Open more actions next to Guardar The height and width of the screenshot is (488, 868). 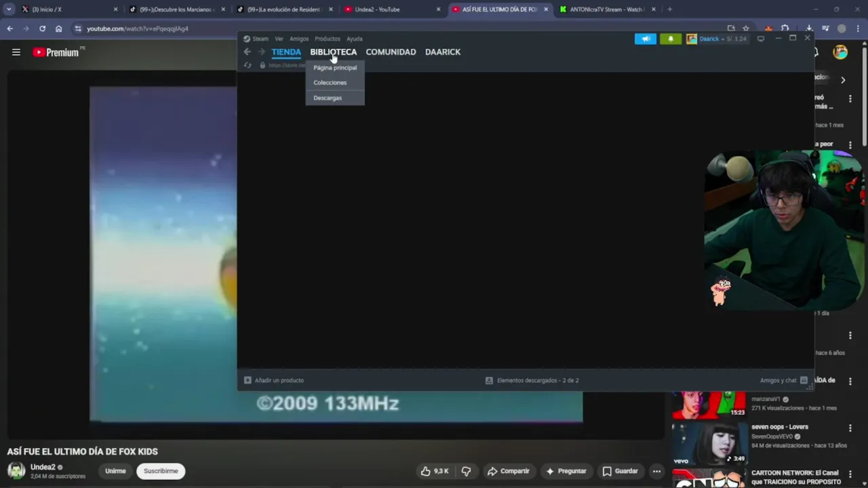[656, 471]
